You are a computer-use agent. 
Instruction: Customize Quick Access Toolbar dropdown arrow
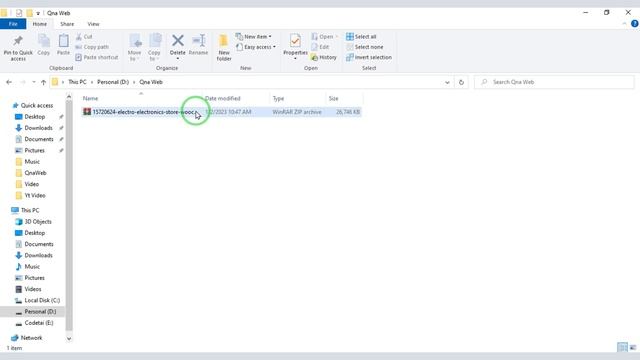[38, 13]
